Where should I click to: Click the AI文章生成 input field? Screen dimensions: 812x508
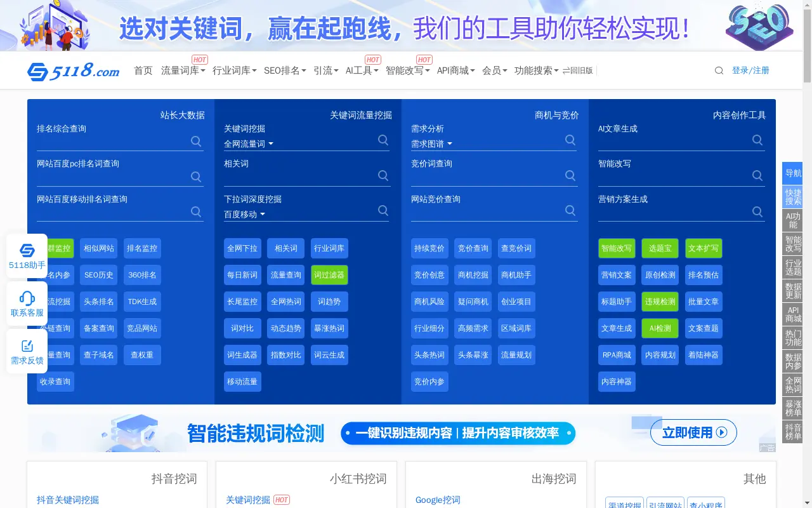(674, 142)
